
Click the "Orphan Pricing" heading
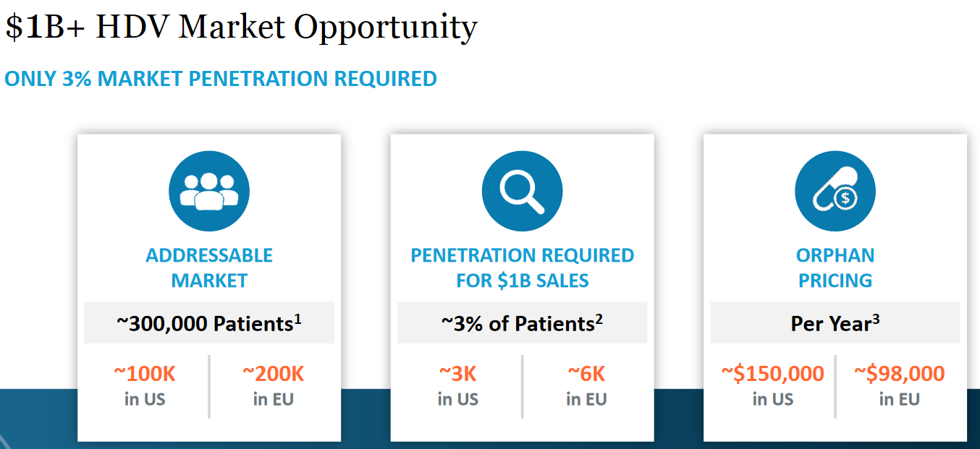835,268
